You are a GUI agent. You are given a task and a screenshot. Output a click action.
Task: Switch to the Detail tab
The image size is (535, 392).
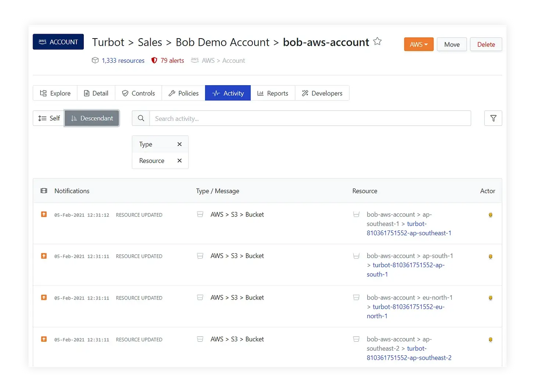(96, 93)
